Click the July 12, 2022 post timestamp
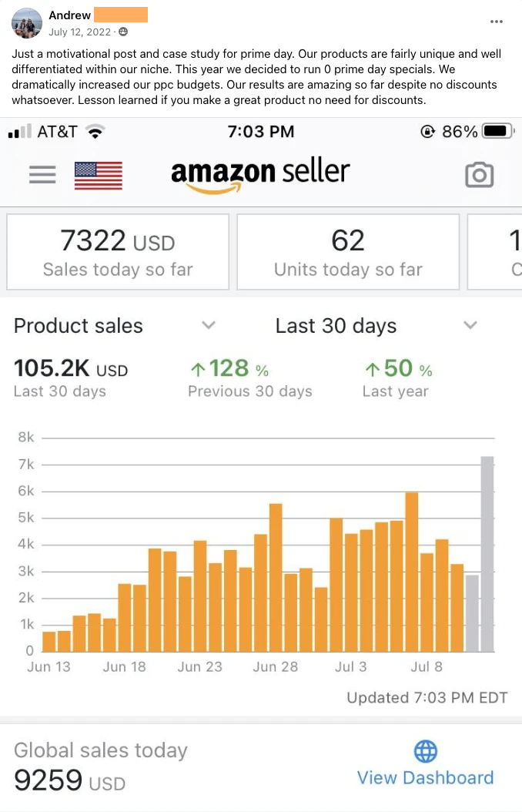Image resolution: width=522 pixels, height=812 pixels. pyautogui.click(x=79, y=32)
